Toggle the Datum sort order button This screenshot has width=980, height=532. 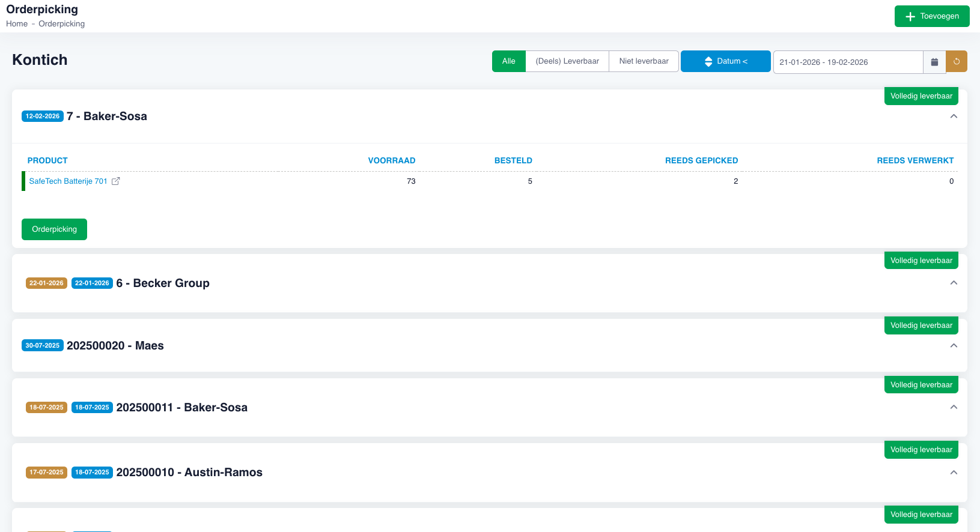tap(725, 61)
